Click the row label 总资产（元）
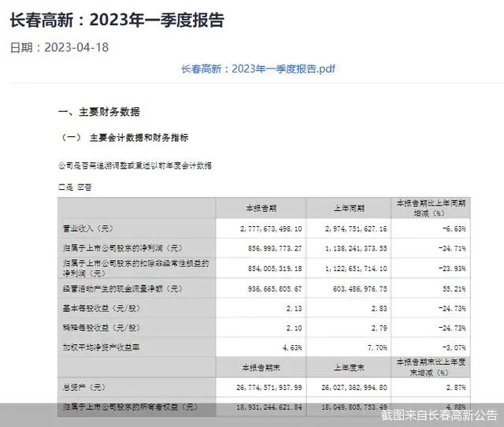 (x=84, y=387)
